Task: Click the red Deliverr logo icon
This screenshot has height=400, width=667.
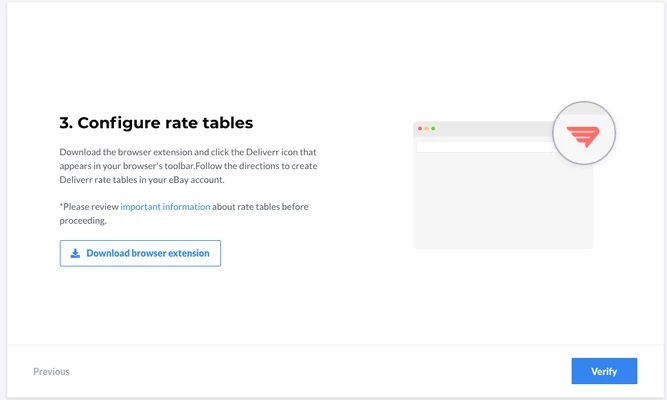Action: click(583, 136)
